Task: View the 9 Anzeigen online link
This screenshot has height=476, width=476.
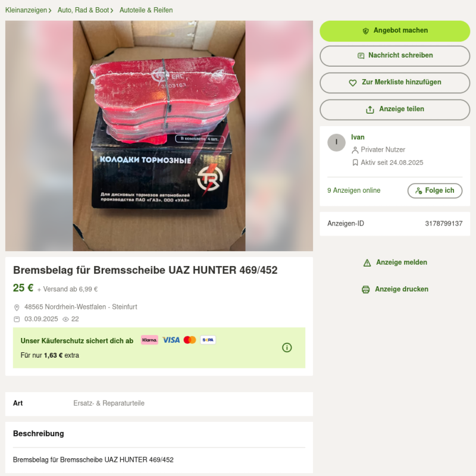Action: 353,190
